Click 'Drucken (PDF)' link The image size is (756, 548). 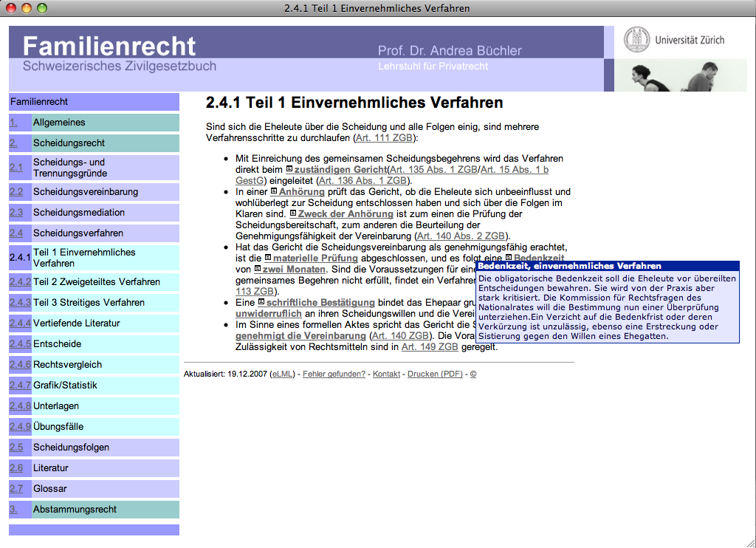435,374
